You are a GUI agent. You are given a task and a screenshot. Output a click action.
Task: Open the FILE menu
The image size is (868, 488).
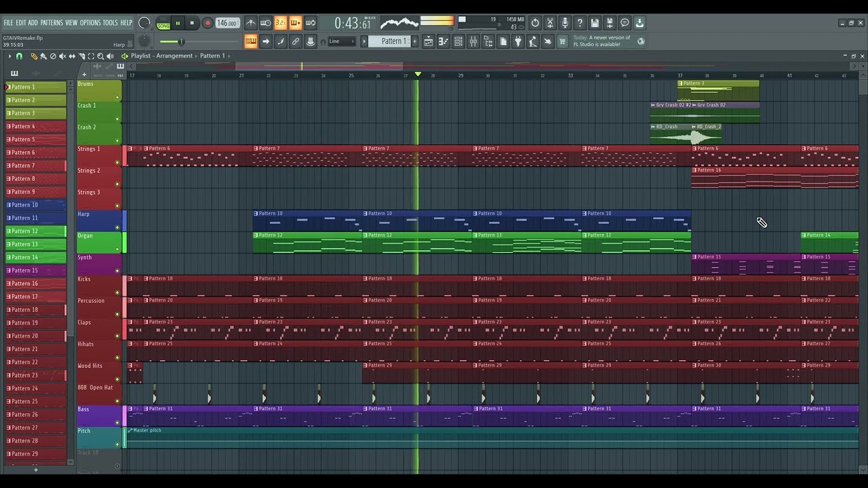coord(8,23)
